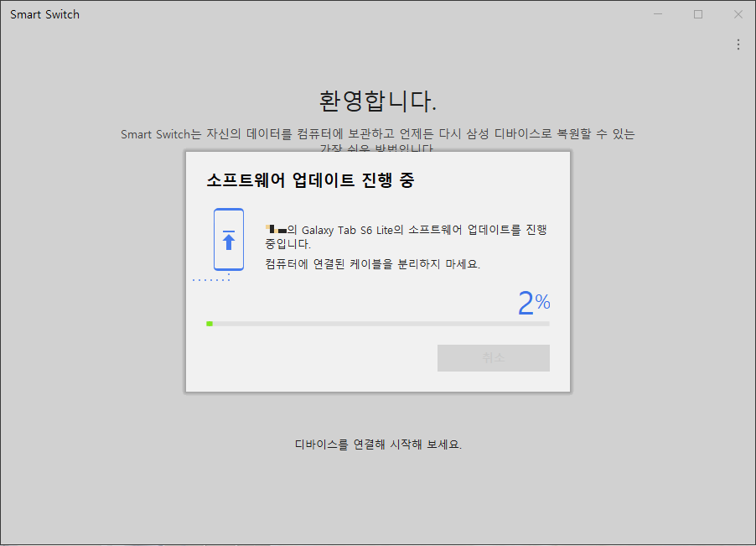
Task: Click the phone upload icon in dialog
Action: pyautogui.click(x=229, y=239)
